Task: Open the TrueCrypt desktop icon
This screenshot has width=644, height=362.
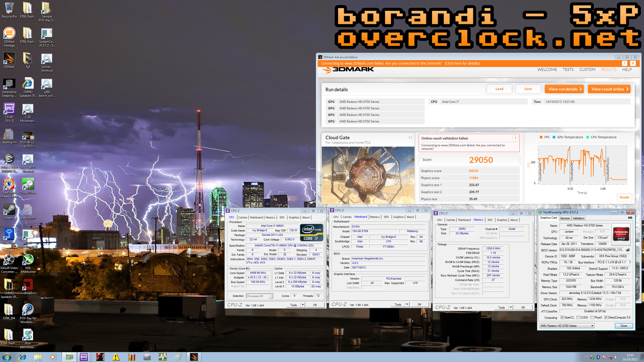Action: pyautogui.click(x=9, y=236)
